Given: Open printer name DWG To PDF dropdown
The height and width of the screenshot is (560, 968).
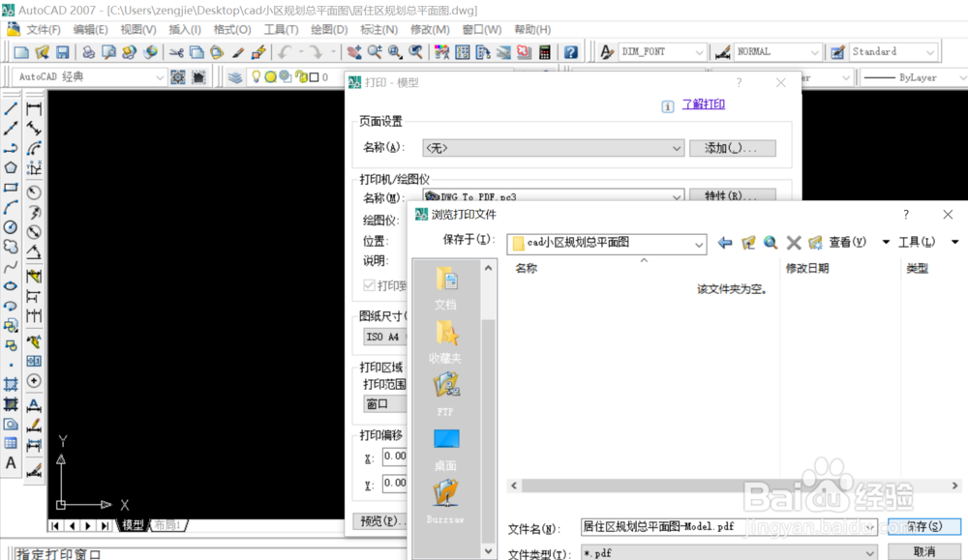Looking at the screenshot, I should point(553,195).
